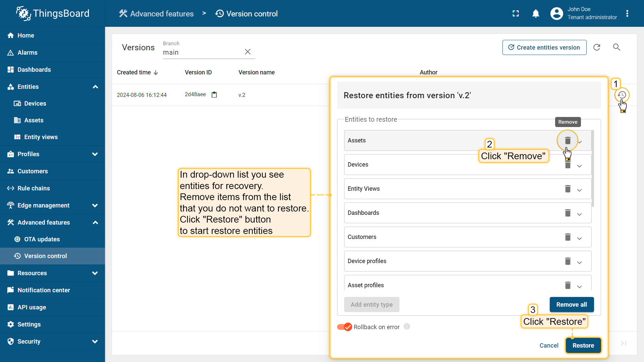Clear the Branch field value
644x362 pixels.
click(x=248, y=52)
